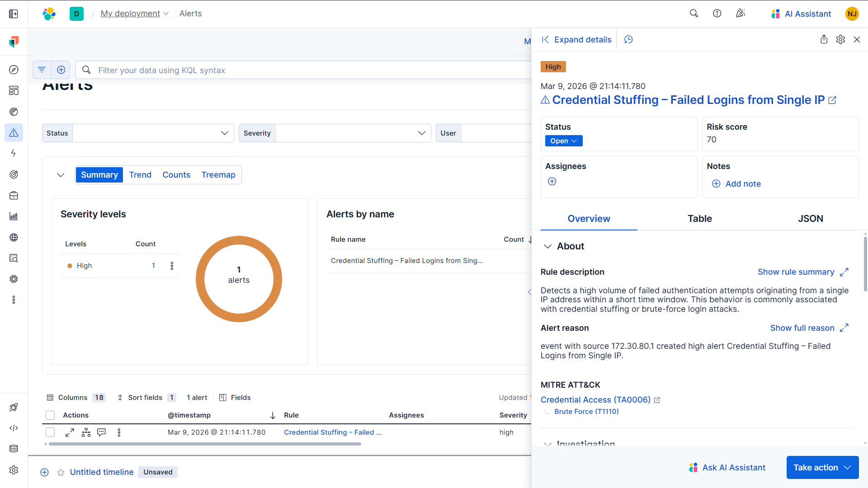
Task: Open the Open status dropdown
Action: [x=563, y=141]
